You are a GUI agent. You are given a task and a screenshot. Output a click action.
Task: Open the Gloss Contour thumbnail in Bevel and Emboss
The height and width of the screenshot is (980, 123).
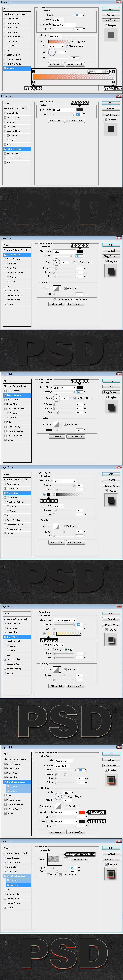click(x=58, y=806)
